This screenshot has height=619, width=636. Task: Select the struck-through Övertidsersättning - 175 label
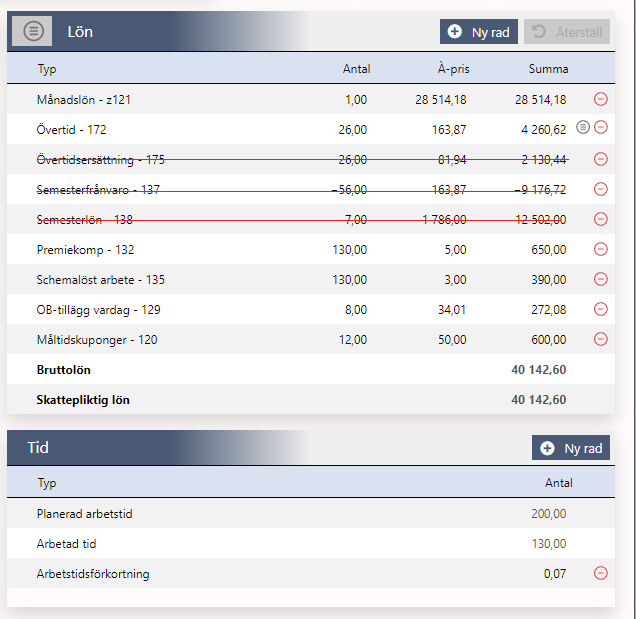pos(101,160)
